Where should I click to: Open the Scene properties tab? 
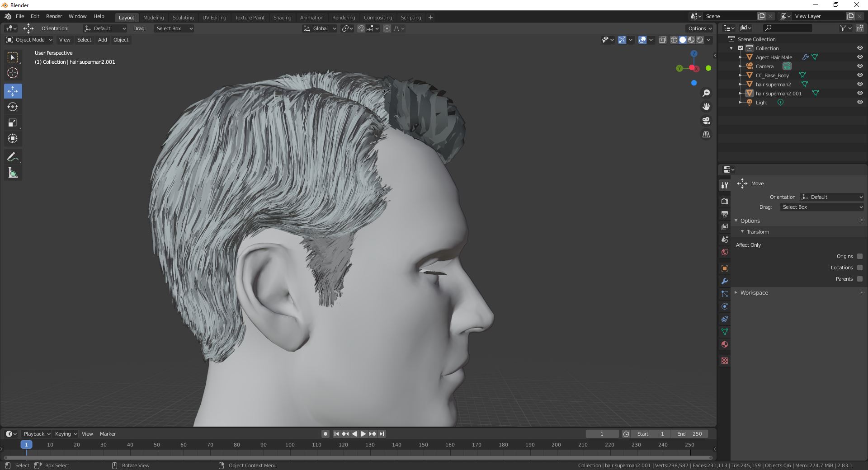coord(725,239)
